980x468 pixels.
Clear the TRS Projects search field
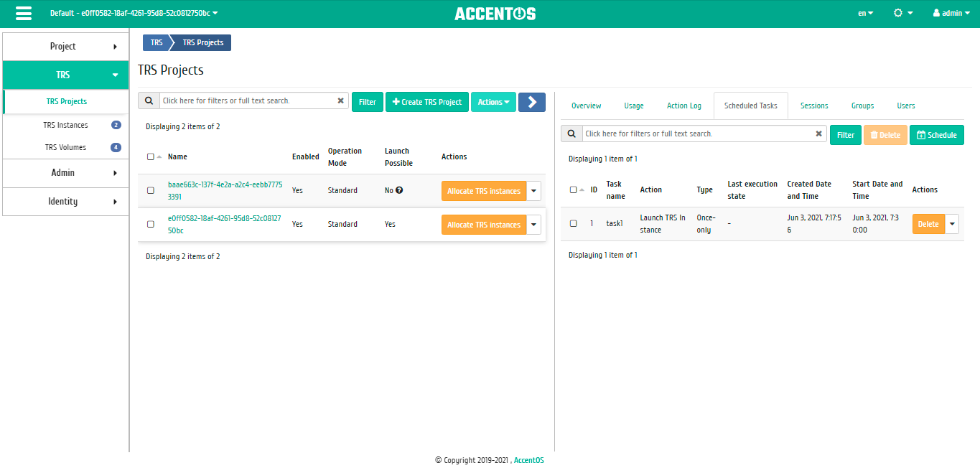[340, 101]
